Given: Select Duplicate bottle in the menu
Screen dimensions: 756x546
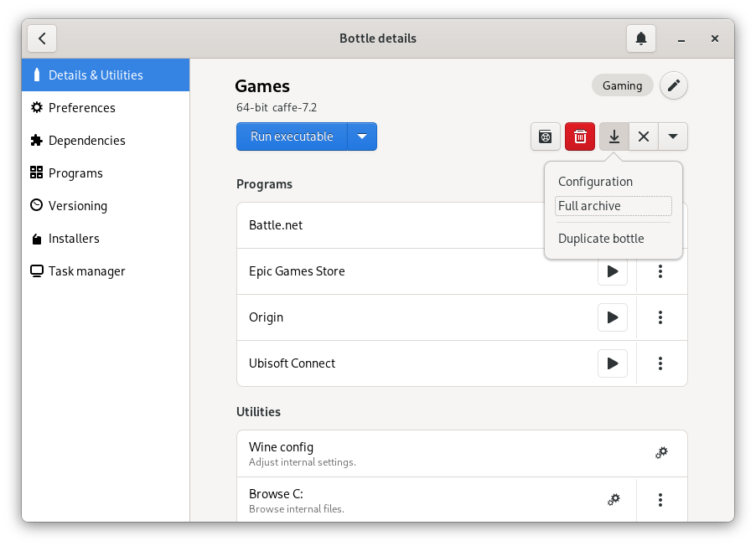Looking at the screenshot, I should (x=601, y=238).
